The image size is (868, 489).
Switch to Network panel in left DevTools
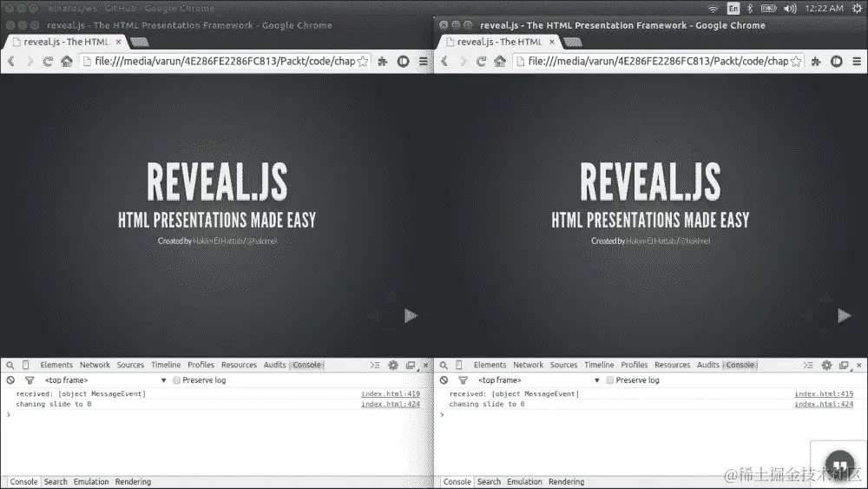[x=95, y=365]
